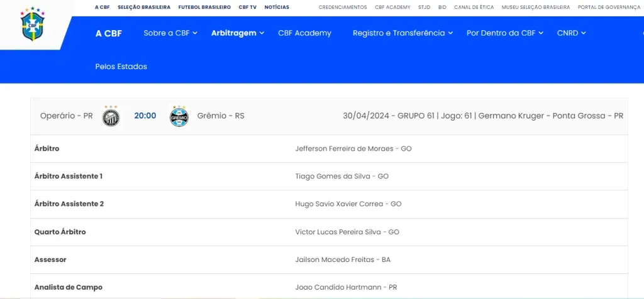Open the Notícias menu item

277,8
